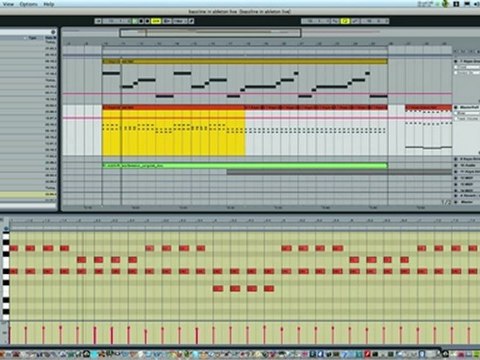Select the dark gray clip below green clip
The width and height of the screenshot is (480, 360).
(x=339, y=172)
